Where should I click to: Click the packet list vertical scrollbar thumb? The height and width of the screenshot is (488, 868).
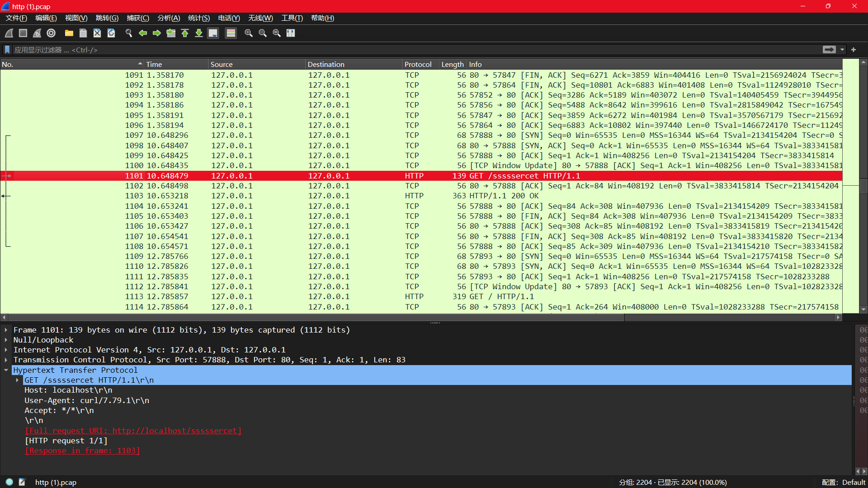(x=863, y=186)
